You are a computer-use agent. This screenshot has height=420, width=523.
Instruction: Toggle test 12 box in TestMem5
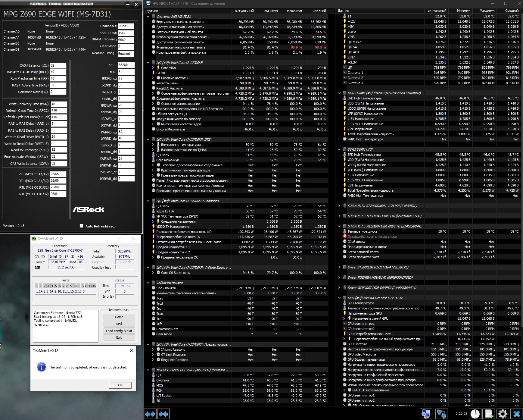click(82, 286)
